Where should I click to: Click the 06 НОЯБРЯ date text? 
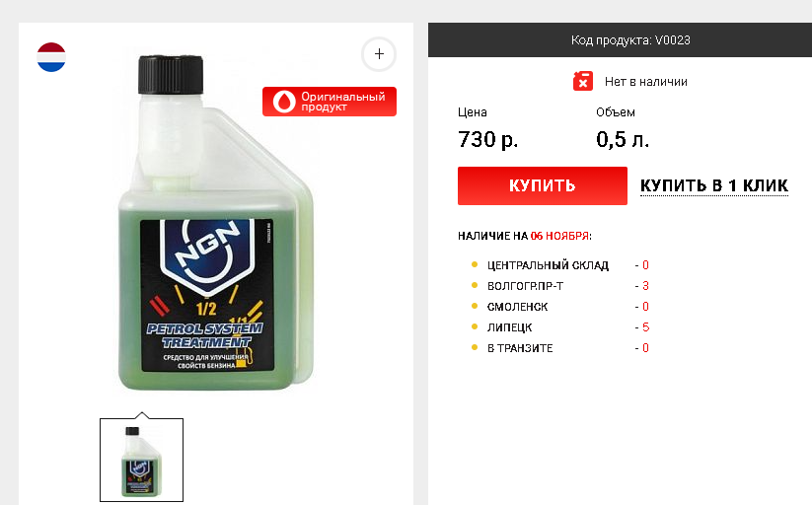click(559, 236)
